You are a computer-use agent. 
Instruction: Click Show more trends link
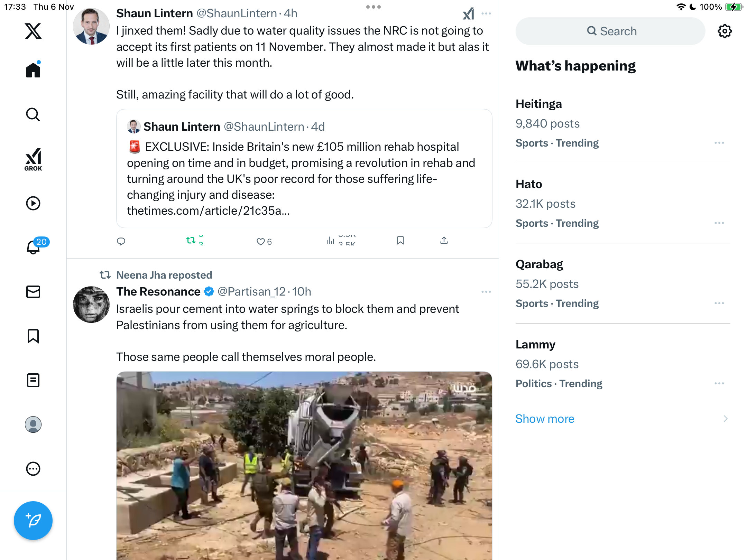click(545, 419)
